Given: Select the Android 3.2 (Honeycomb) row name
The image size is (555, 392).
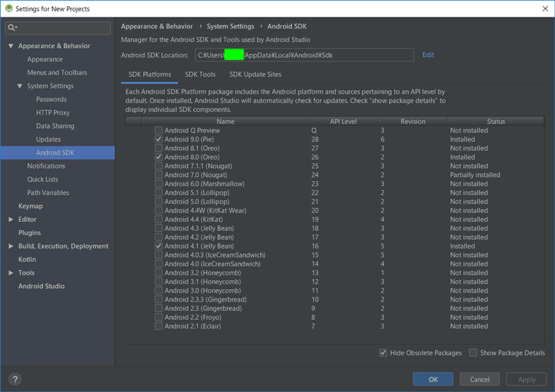Looking at the screenshot, I should click(203, 273).
